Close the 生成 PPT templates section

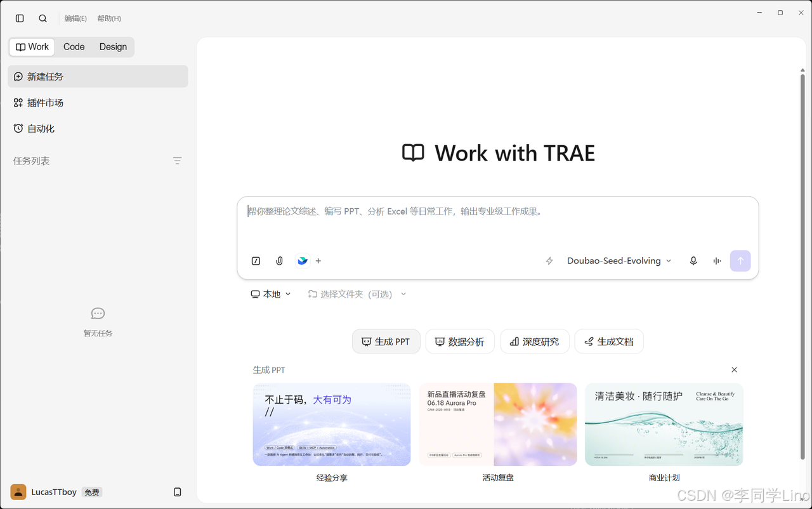point(735,369)
